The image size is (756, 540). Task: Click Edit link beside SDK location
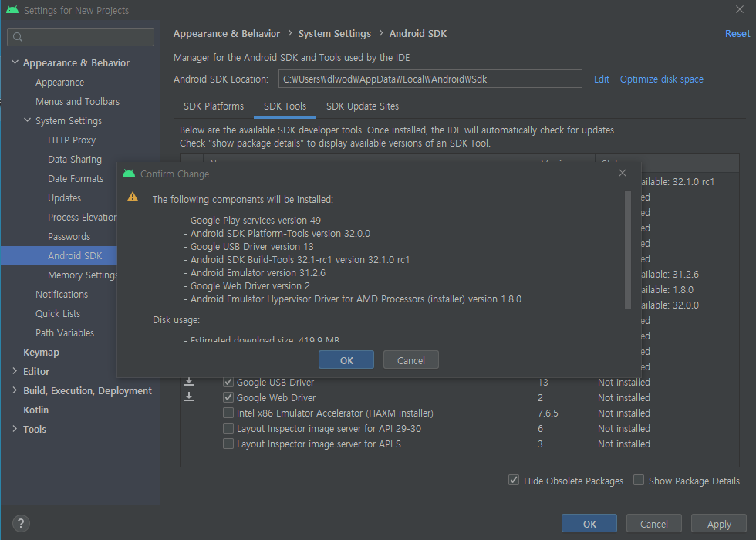pos(601,79)
